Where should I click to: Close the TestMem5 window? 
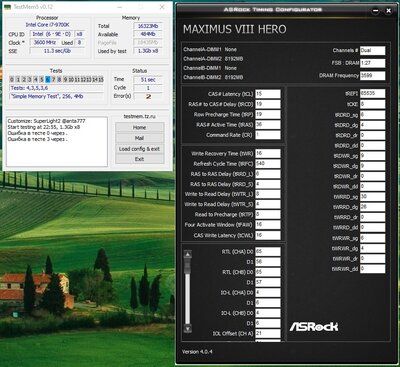point(162,7)
